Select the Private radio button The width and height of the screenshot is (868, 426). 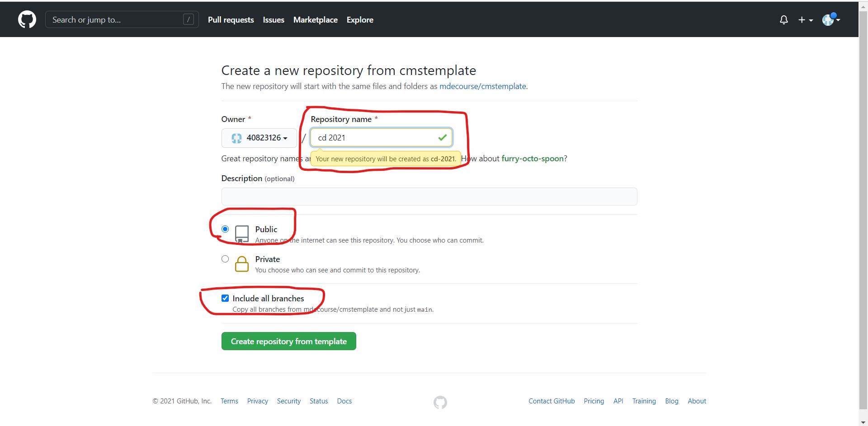[225, 259]
